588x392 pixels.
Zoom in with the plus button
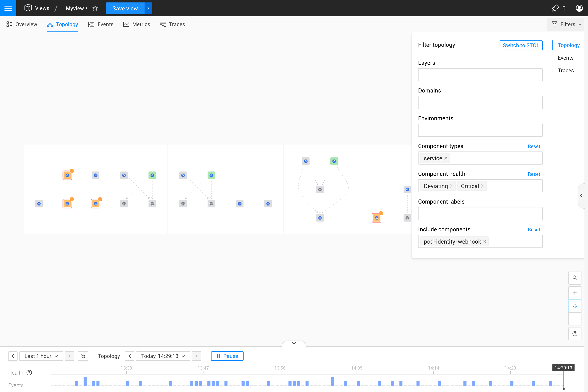click(575, 293)
